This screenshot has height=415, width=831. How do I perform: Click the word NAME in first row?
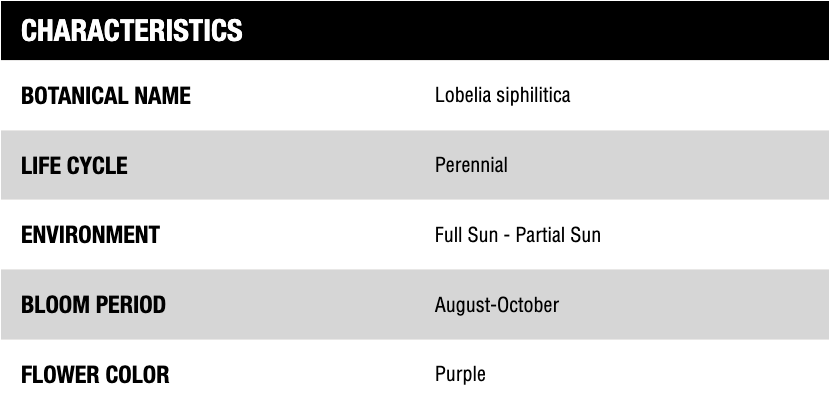(x=163, y=96)
